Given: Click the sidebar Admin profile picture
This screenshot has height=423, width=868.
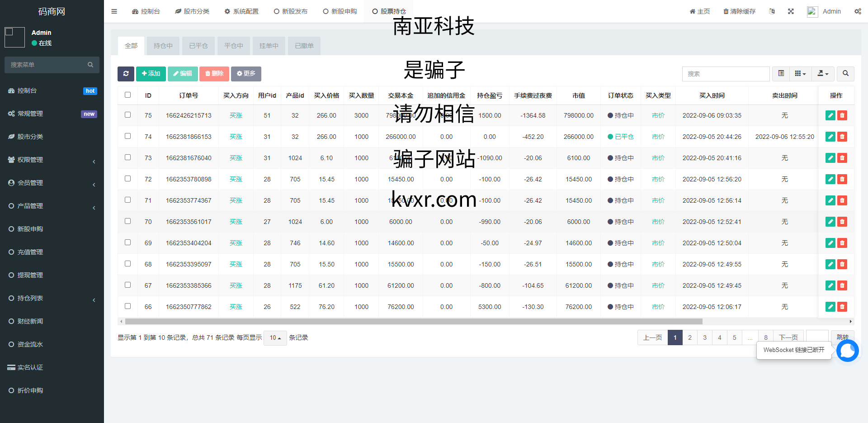Looking at the screenshot, I should click(14, 37).
